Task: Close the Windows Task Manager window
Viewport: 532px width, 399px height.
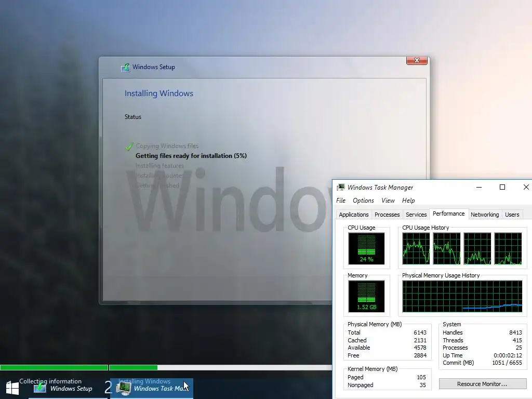Action: (x=526, y=187)
